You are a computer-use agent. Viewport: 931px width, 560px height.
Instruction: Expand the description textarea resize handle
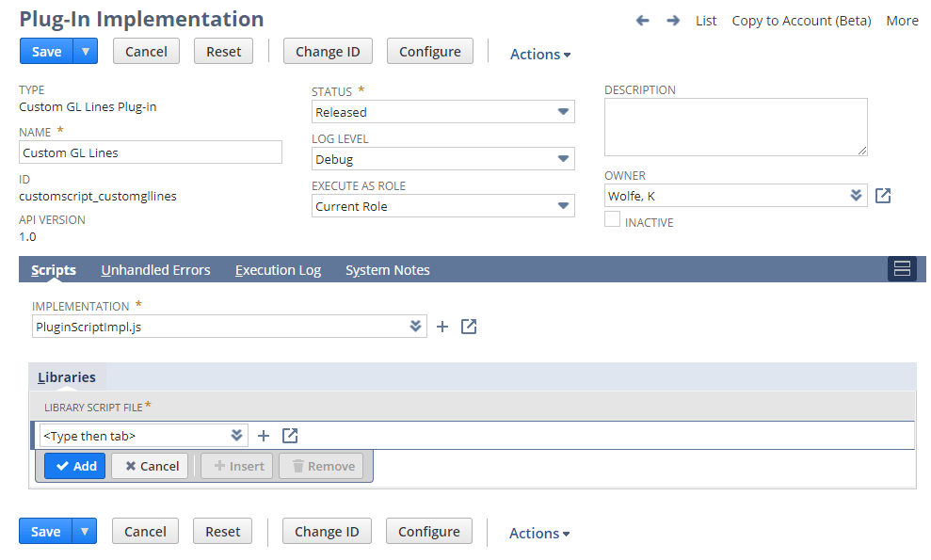point(862,151)
